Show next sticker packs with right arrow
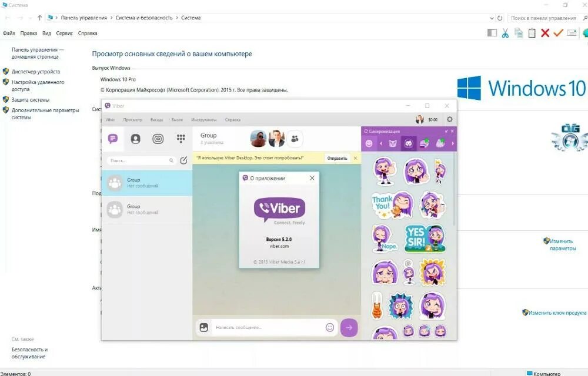588x376 pixels. click(x=453, y=143)
